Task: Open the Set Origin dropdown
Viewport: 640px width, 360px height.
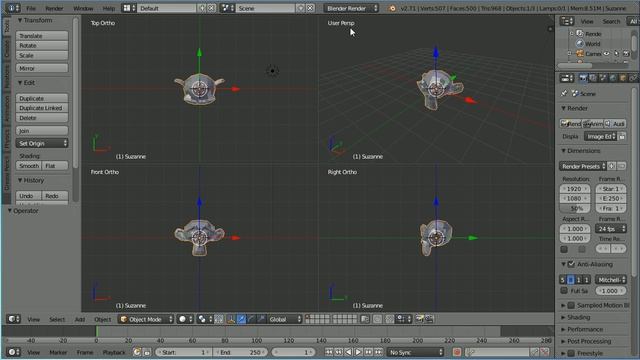Action: pyautogui.click(x=42, y=143)
